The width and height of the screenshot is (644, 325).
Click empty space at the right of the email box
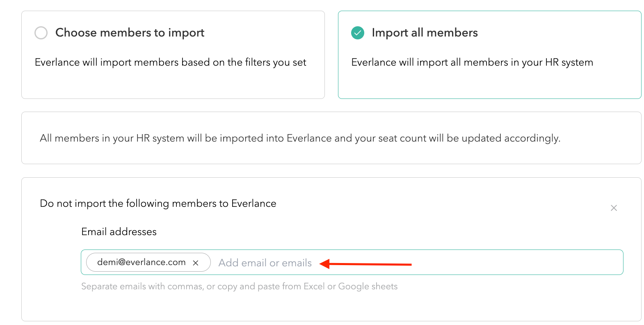tap(533, 263)
